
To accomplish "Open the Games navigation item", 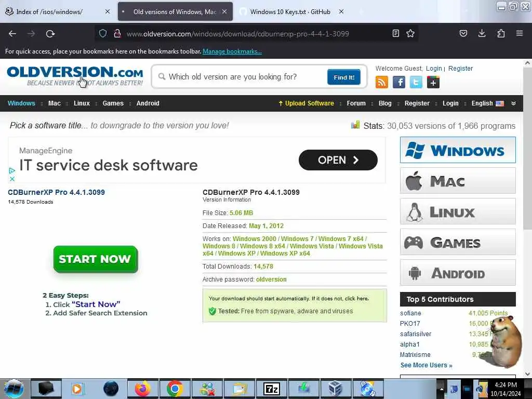I will [x=113, y=103].
